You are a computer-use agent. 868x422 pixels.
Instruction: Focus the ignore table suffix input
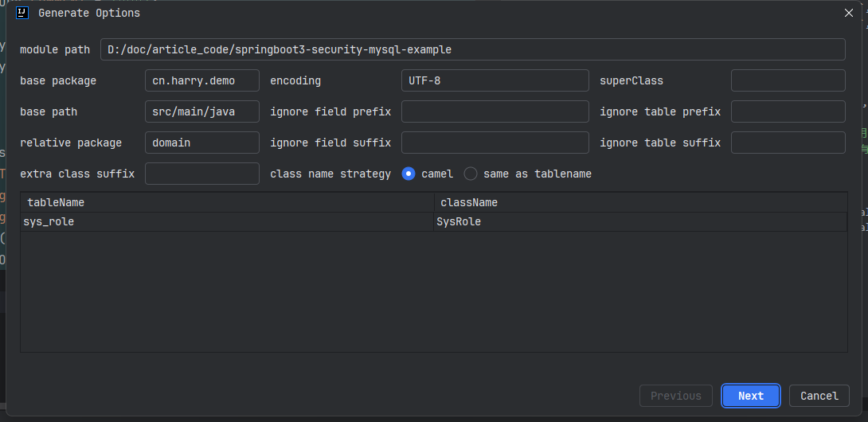coord(788,143)
